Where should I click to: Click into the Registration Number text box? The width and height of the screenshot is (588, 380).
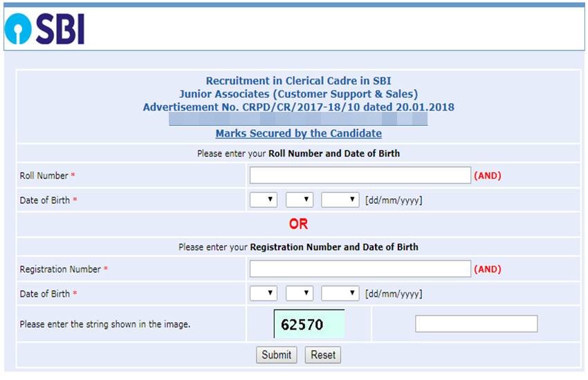[360, 269]
